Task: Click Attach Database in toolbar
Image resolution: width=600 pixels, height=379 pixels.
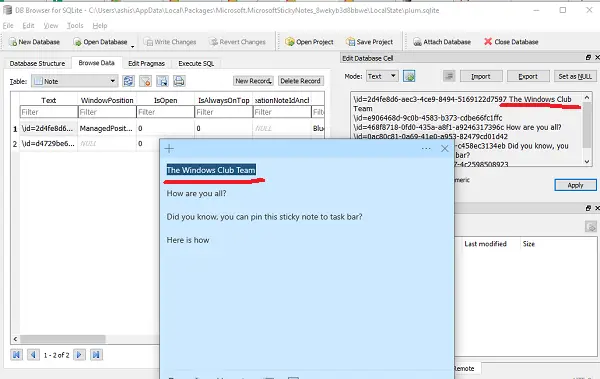Action: click(442, 42)
